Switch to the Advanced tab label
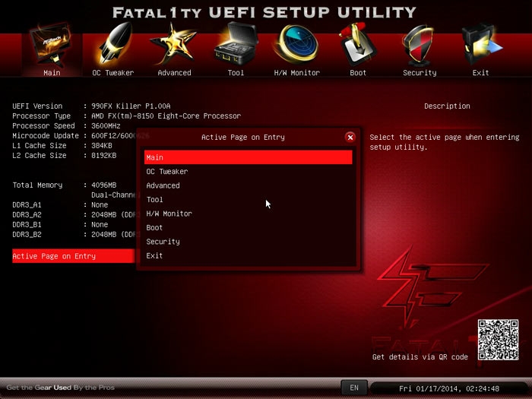This screenshot has width=532, height=399. coord(174,73)
